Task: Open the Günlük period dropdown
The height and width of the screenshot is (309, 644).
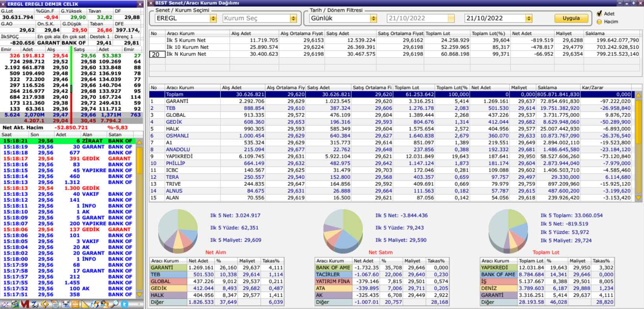Action: point(374,19)
